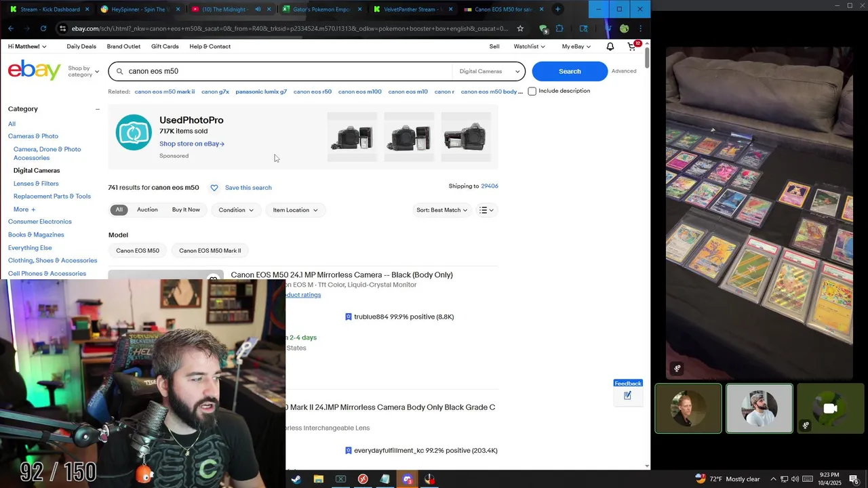Close the Stream - Kick Dashboard tab
This screenshot has height=488, width=868.
pyautogui.click(x=87, y=9)
